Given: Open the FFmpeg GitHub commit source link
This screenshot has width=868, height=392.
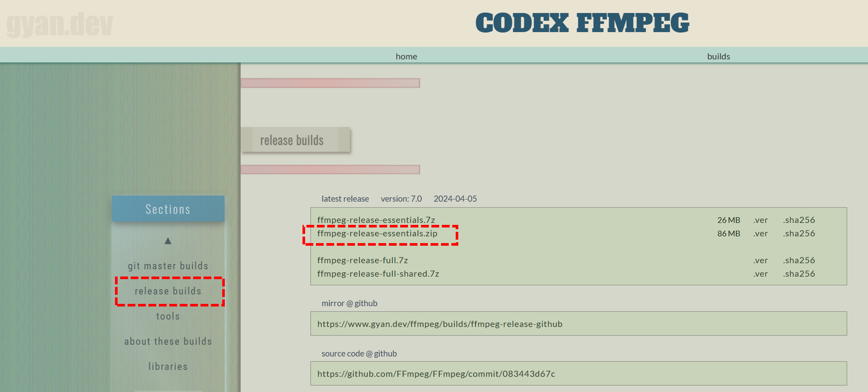Looking at the screenshot, I should [436, 374].
